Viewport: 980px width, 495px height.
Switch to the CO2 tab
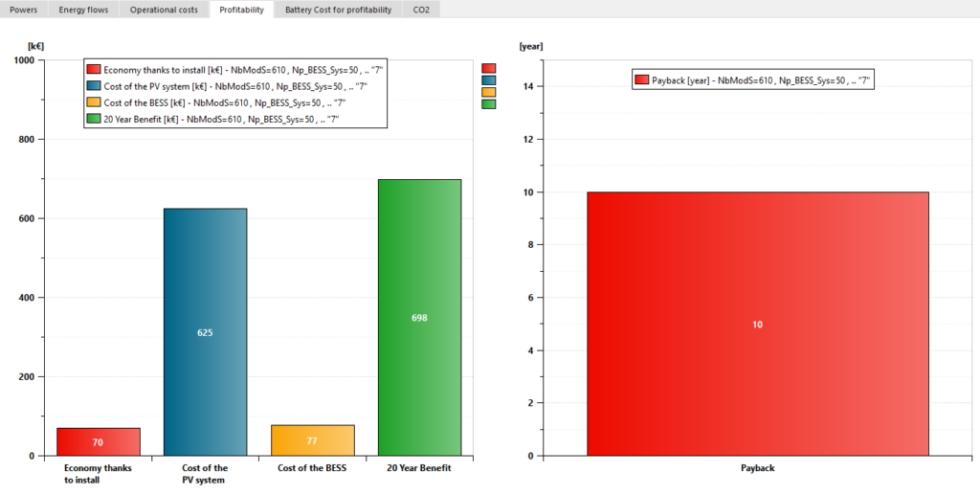tap(420, 10)
